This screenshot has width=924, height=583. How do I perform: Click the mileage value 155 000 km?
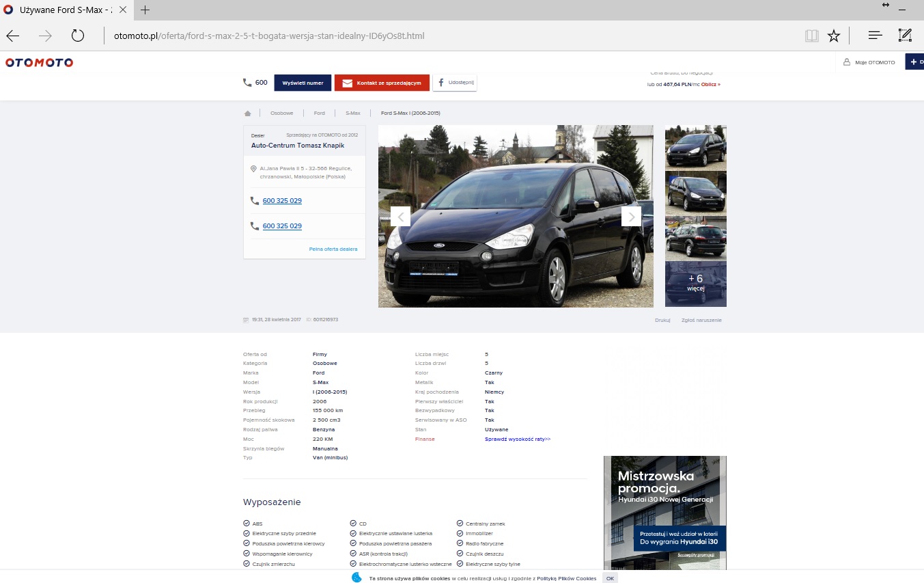327,411
